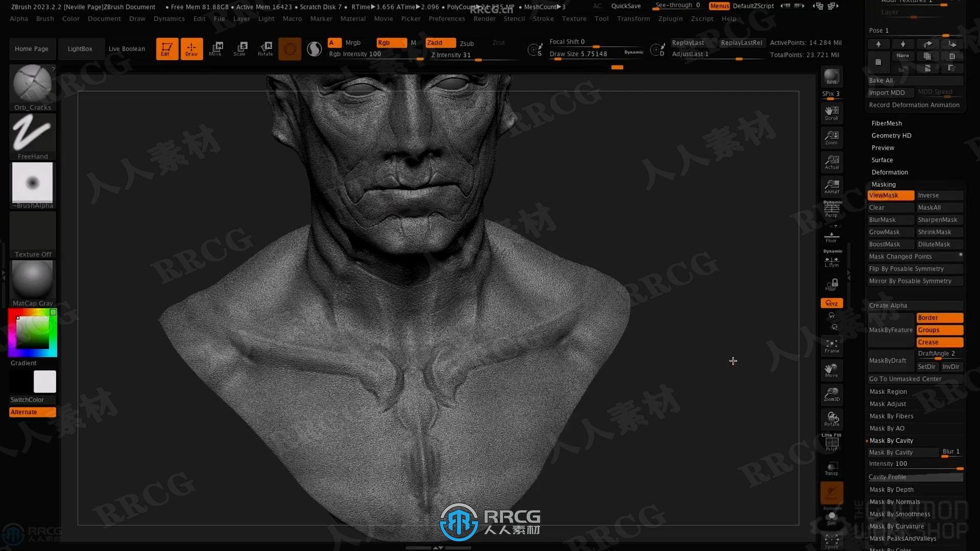Click the LightBox button
This screenshot has width=980, height=551.
[80, 49]
